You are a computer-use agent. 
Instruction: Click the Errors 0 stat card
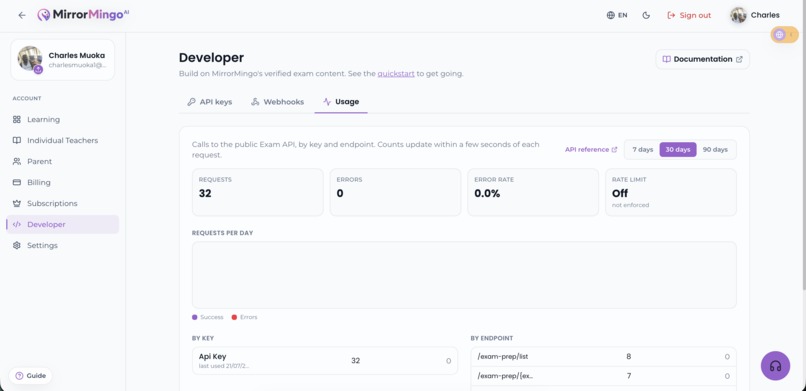395,192
